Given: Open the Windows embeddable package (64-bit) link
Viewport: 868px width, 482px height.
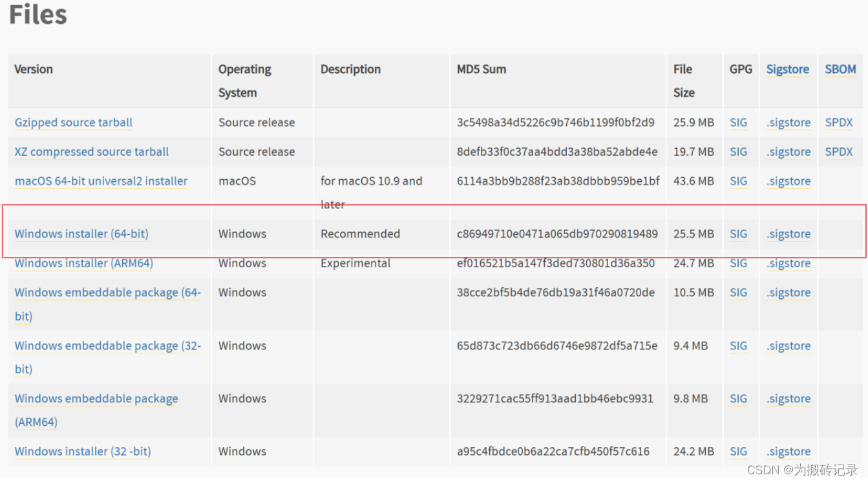Looking at the screenshot, I should (107, 292).
